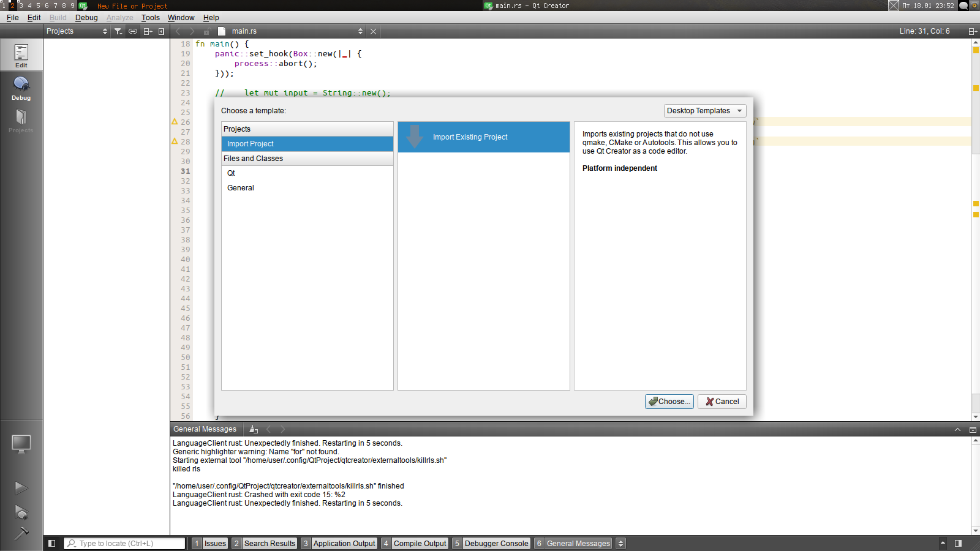980x551 pixels.
Task: Toggle the right sidebar visibility
Action: 958,543
